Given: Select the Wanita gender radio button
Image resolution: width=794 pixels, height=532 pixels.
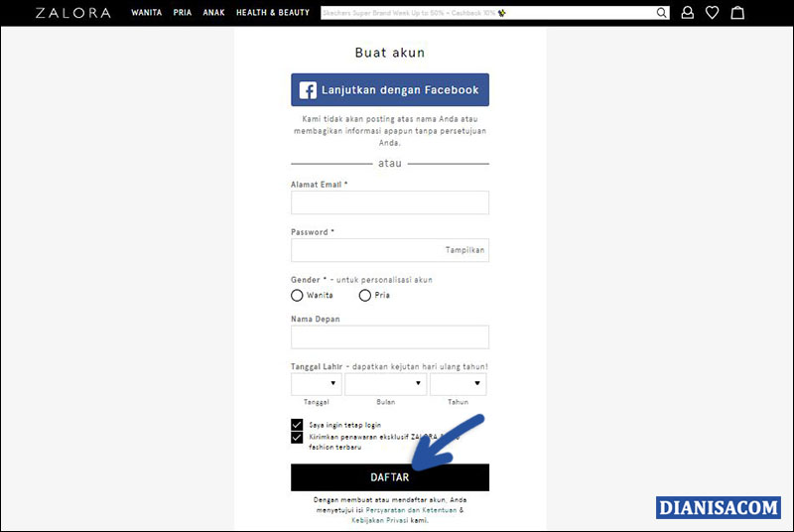Looking at the screenshot, I should point(297,295).
